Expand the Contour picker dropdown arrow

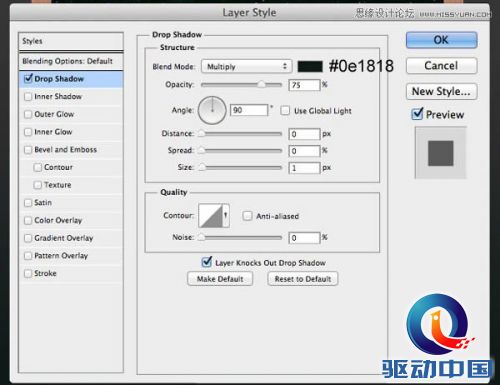click(x=226, y=216)
